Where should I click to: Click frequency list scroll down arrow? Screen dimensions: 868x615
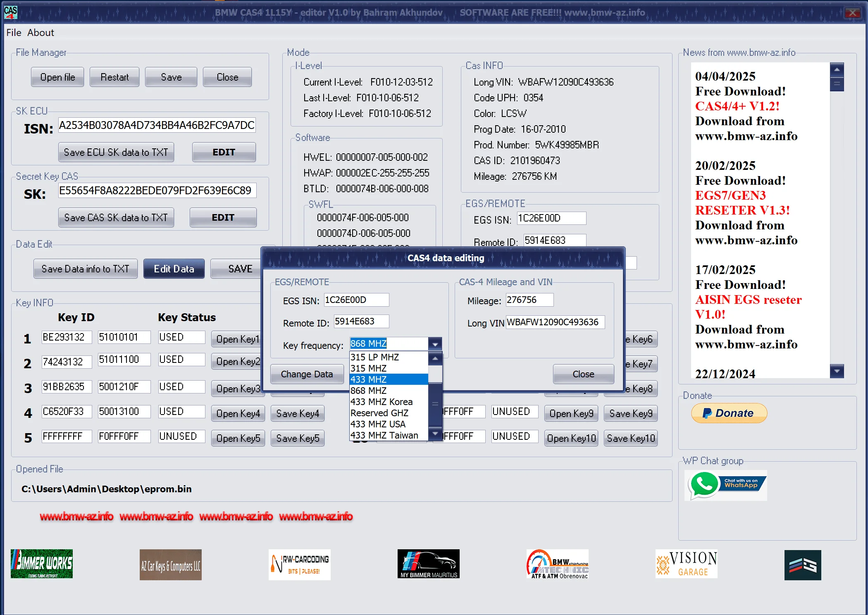pyautogui.click(x=435, y=434)
